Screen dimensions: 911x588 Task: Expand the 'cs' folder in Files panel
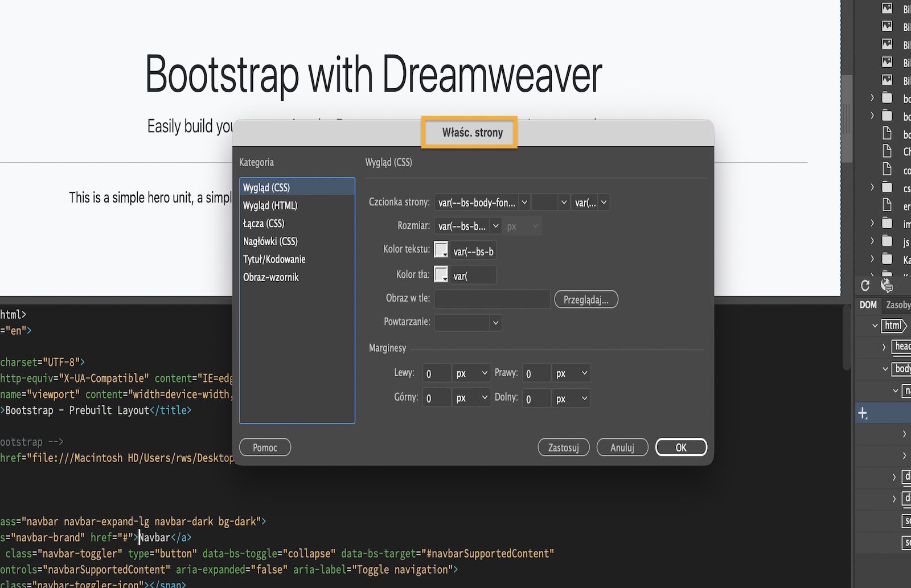(x=872, y=187)
